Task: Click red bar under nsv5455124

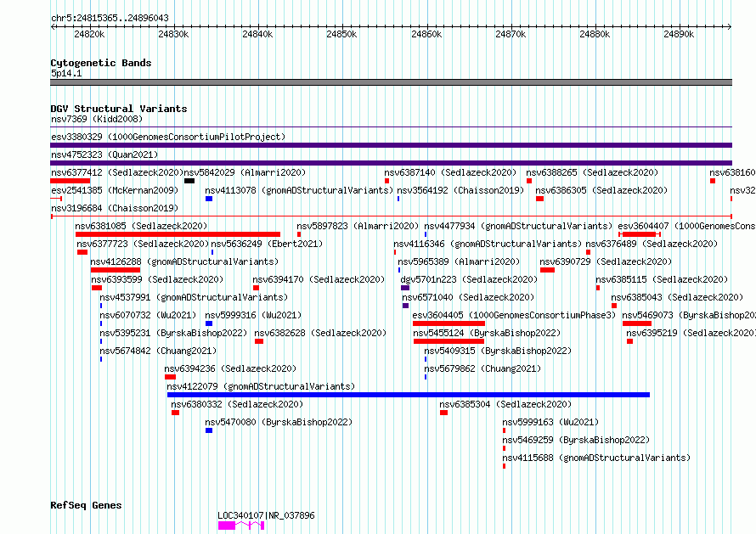Action: point(449,341)
